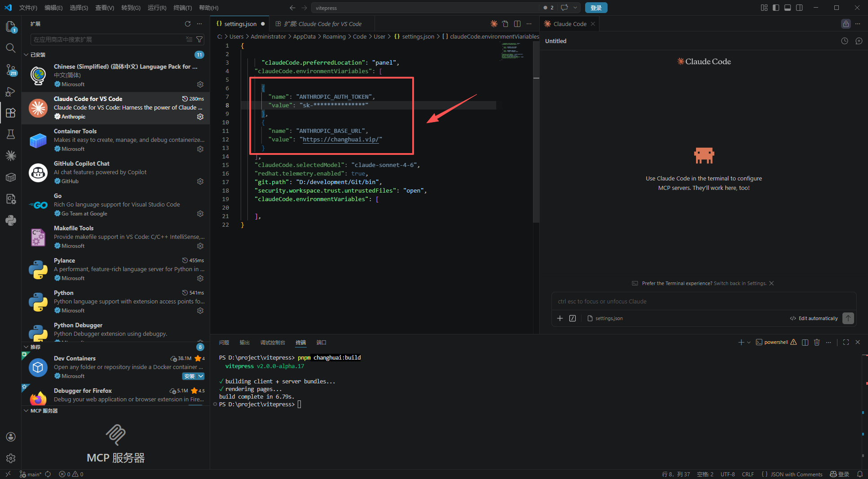868x479 pixels.
Task: Open manage gear for Go extension
Action: (200, 214)
